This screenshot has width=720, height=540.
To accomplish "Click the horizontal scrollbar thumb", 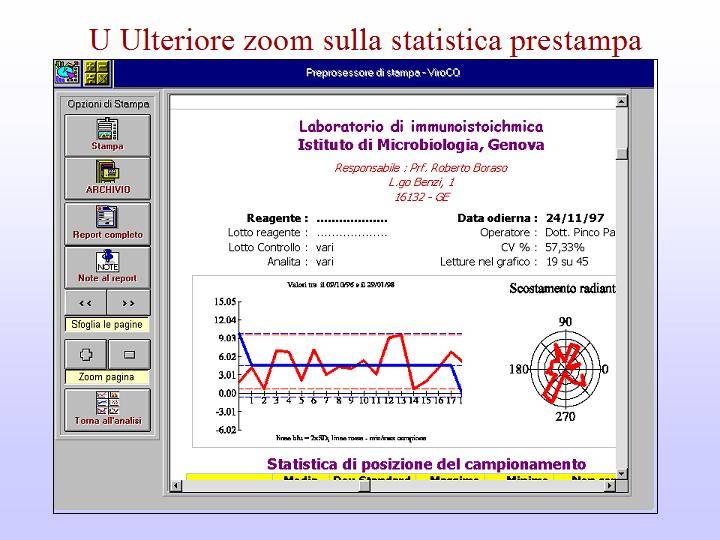I will click(x=364, y=486).
